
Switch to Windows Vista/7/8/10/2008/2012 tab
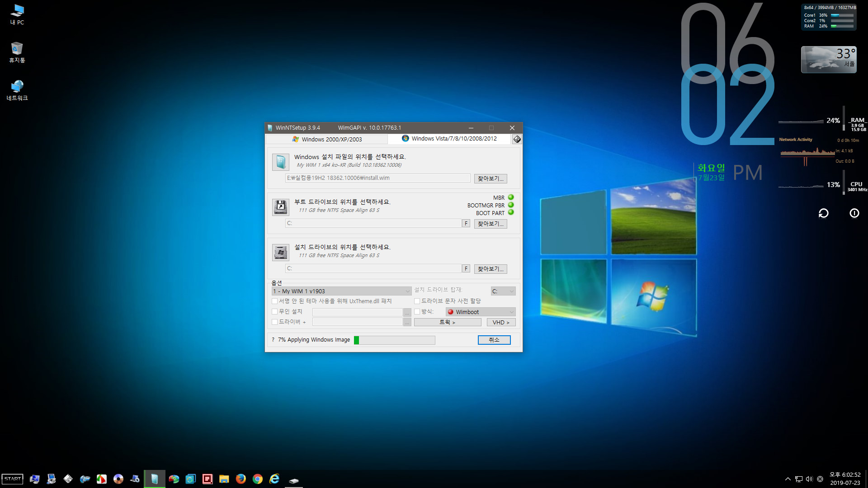449,139
